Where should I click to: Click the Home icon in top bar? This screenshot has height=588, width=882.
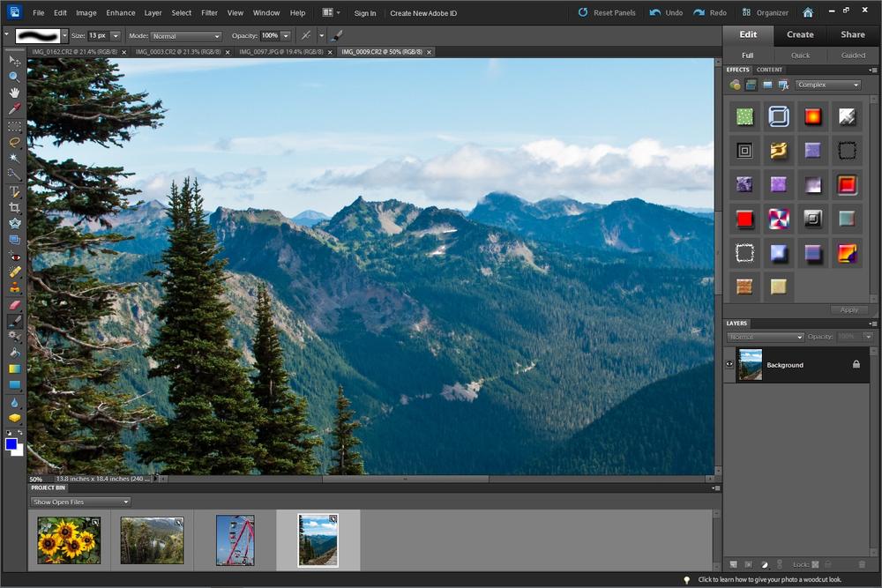pos(808,13)
